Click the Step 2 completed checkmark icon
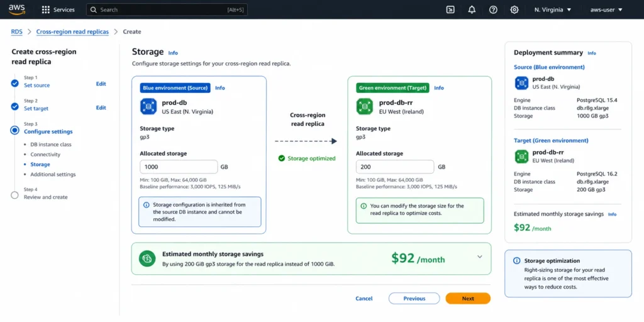 click(x=15, y=107)
